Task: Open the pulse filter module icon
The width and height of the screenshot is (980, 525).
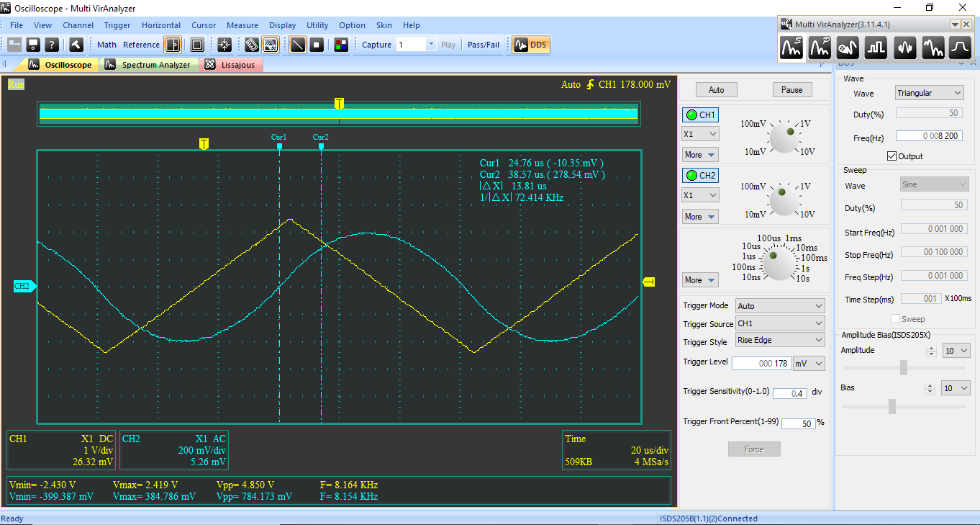Action: (961, 48)
